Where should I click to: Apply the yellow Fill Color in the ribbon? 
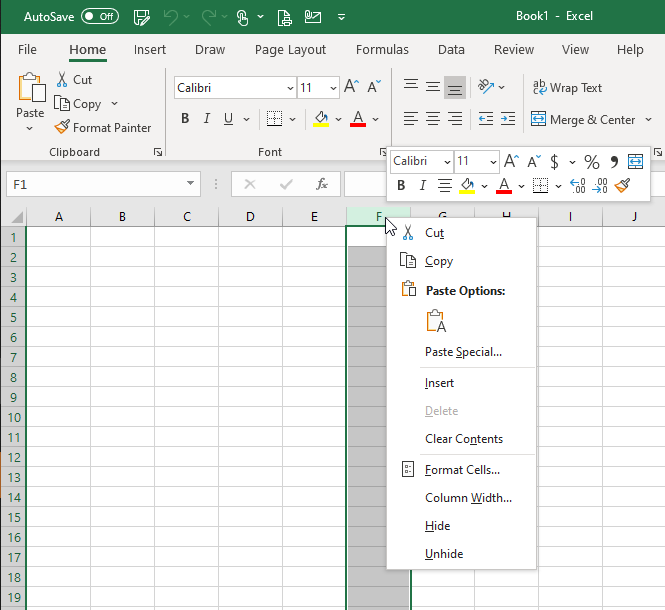tap(321, 119)
